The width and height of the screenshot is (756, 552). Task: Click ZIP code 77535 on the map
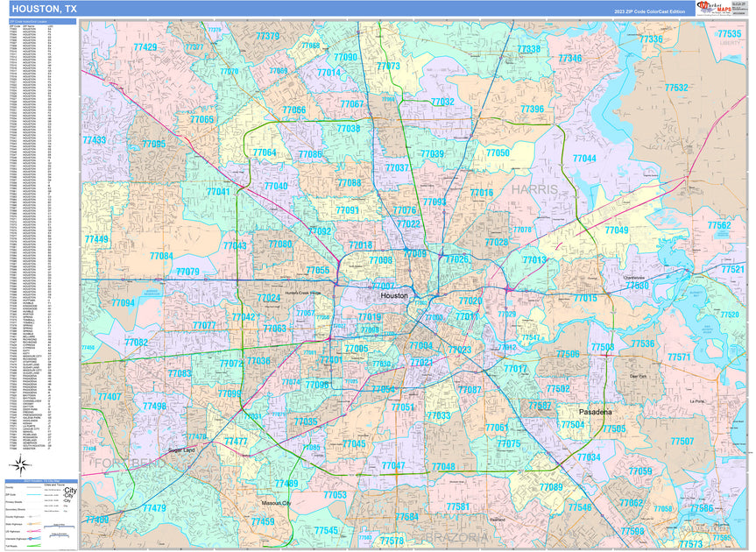click(x=726, y=33)
